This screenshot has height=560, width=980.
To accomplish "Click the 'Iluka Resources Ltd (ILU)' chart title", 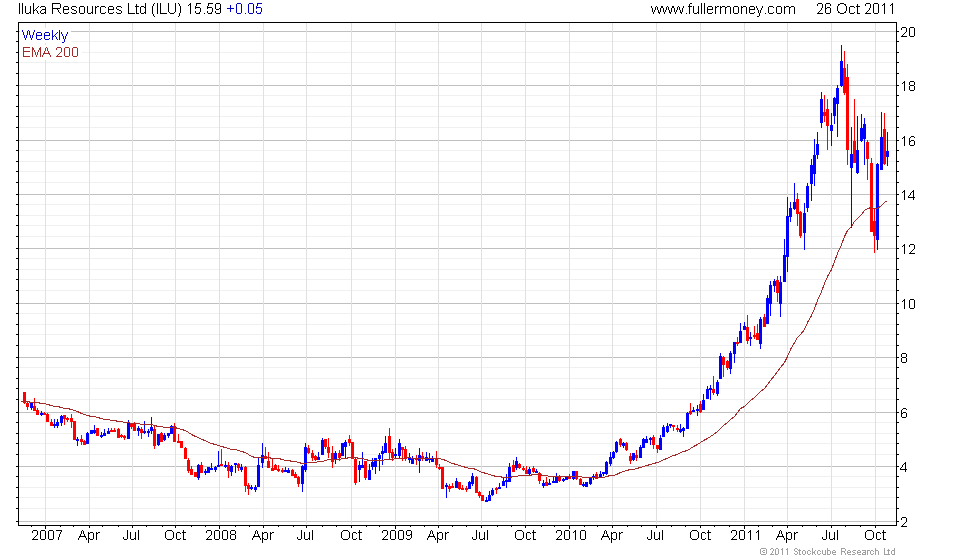I will [100, 9].
